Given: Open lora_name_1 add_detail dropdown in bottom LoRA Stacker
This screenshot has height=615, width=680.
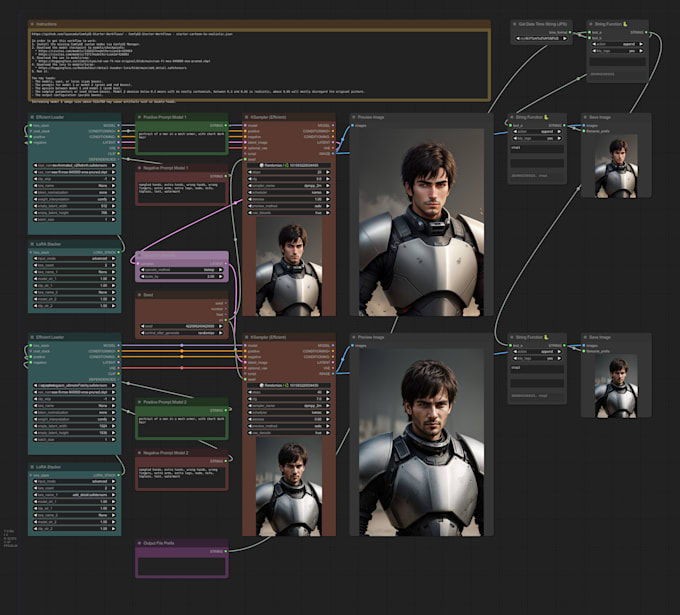Looking at the screenshot, I should [x=75, y=495].
